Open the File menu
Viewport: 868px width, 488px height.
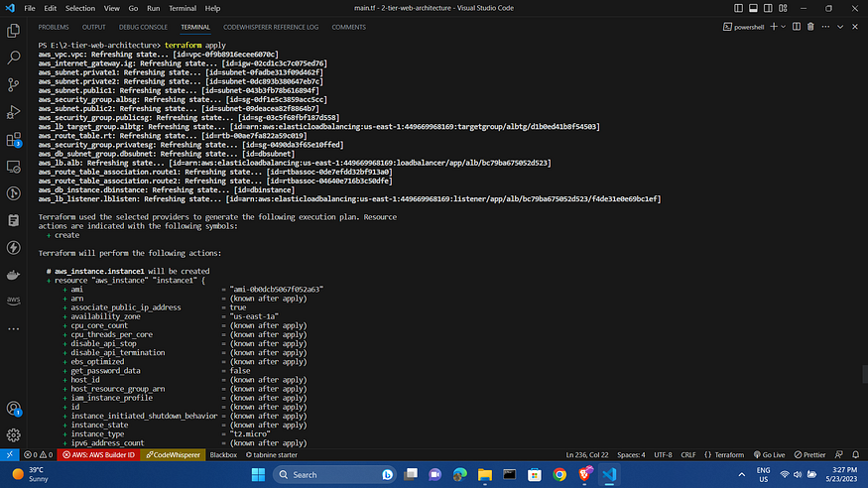pyautogui.click(x=30, y=8)
